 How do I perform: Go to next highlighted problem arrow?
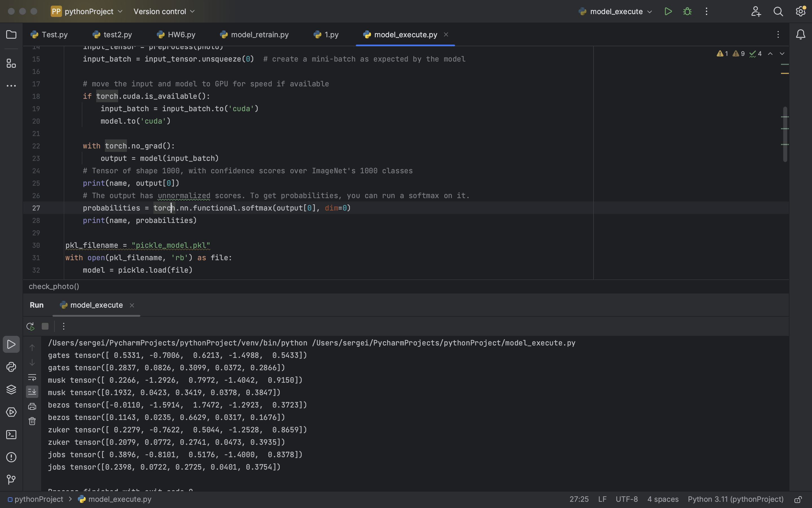point(782,54)
